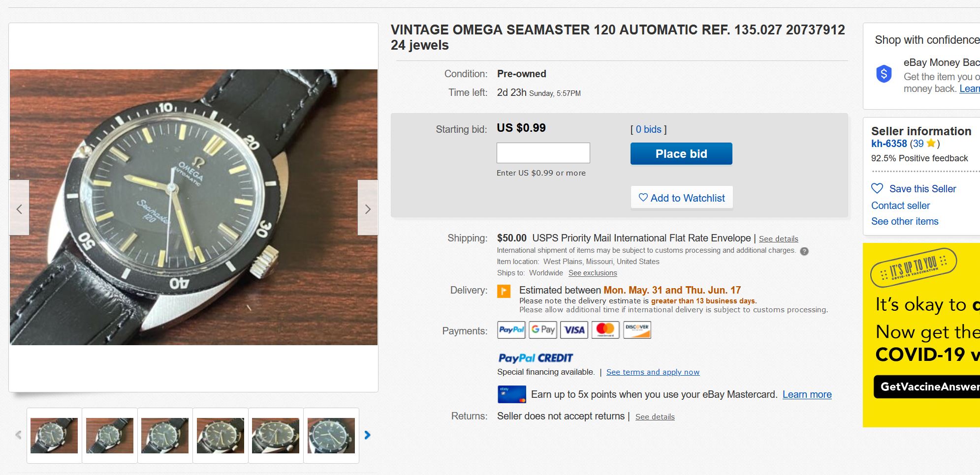Screen dimensions: 980x475
Task: Click the eBay Money Back shield icon
Action: pos(884,74)
